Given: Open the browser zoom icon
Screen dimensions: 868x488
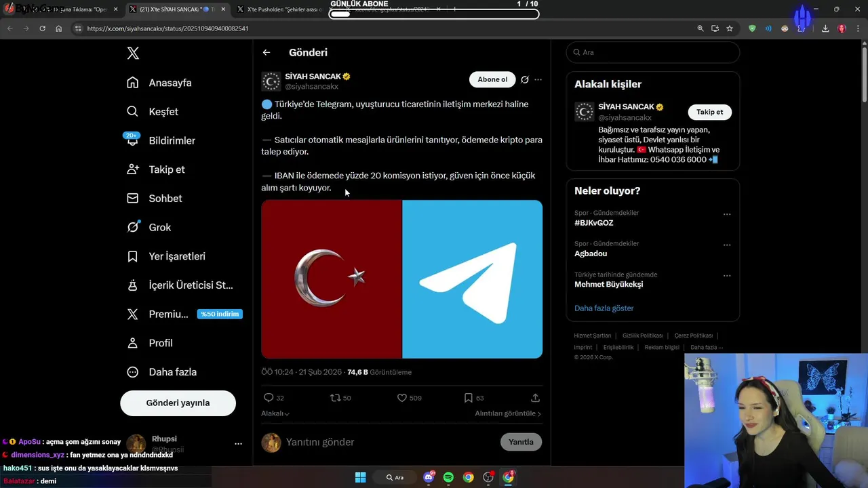Looking at the screenshot, I should coord(701,28).
